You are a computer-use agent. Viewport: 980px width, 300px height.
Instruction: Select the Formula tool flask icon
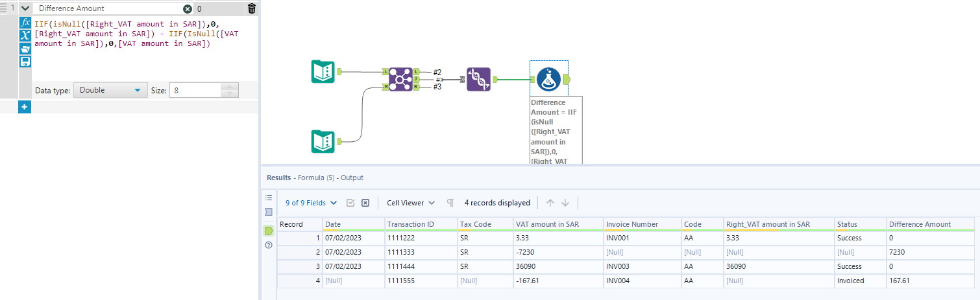[548, 79]
